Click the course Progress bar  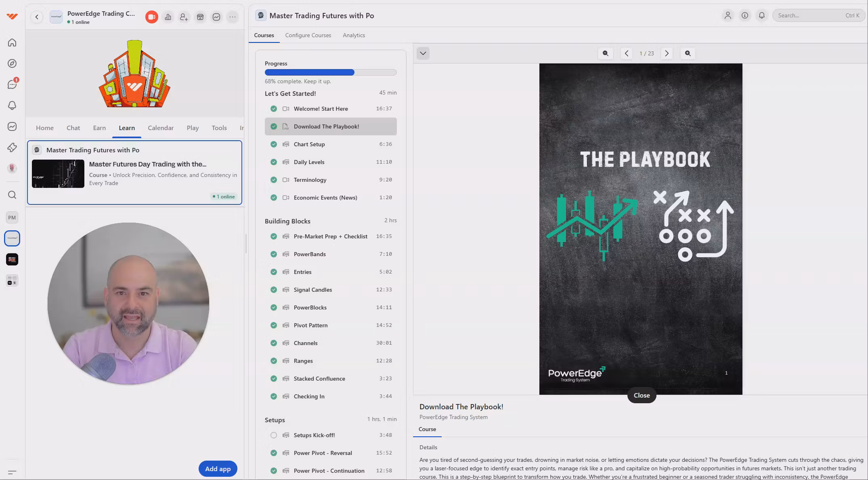coord(330,72)
